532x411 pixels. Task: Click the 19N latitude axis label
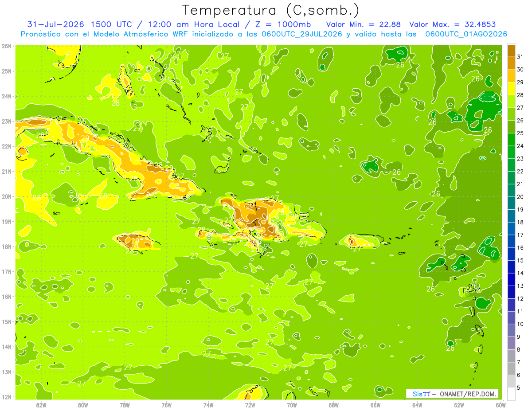7,221
